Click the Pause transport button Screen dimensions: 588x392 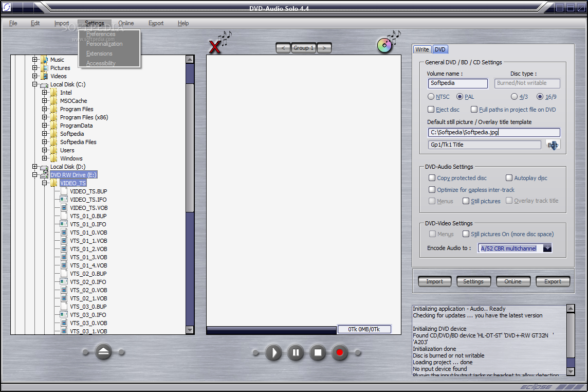pyautogui.click(x=296, y=352)
